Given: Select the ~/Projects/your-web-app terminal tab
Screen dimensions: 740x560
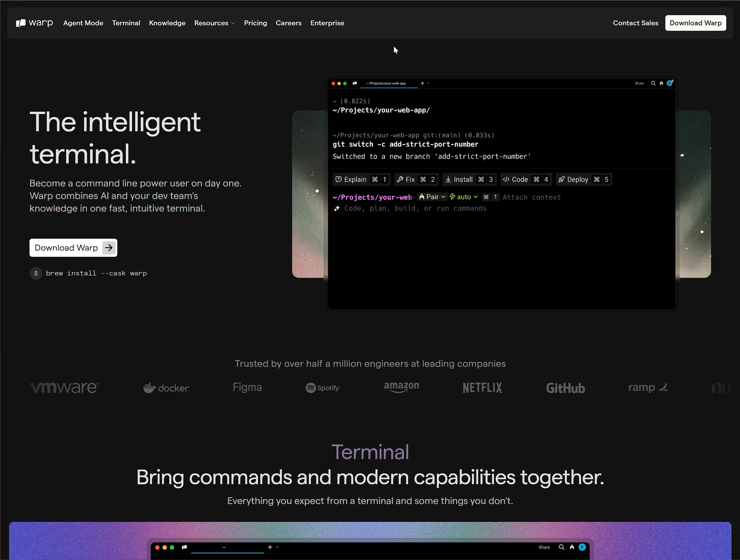Looking at the screenshot, I should (386, 83).
